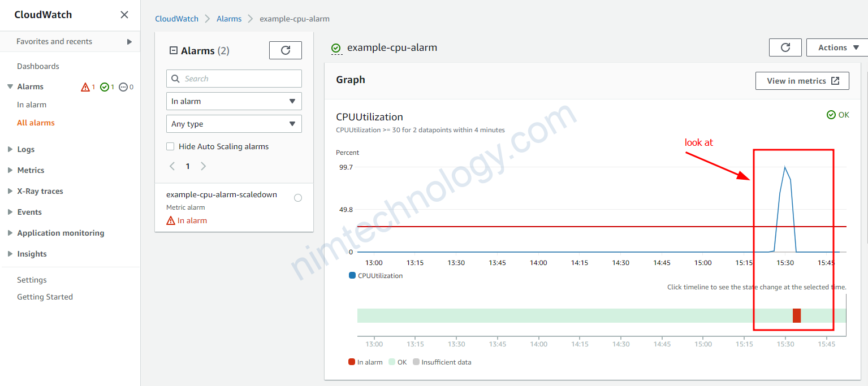Toggle CPUUtilization legend color swatch
The image size is (868, 386).
point(352,276)
